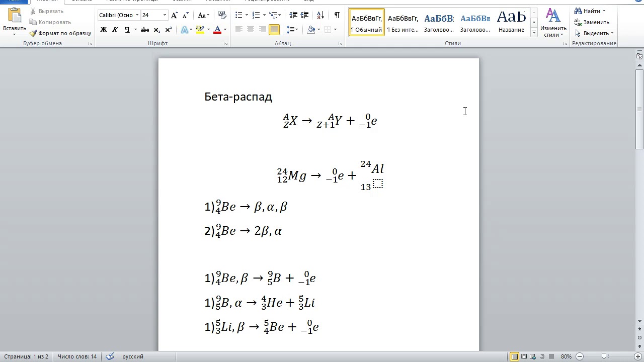Click the spell check icon in status bar

[x=110, y=356]
